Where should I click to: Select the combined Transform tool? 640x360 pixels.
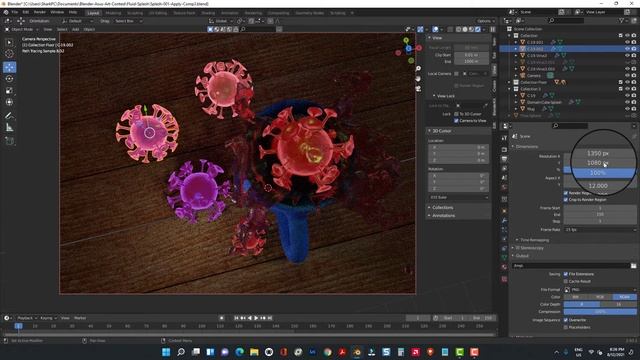click(9, 102)
